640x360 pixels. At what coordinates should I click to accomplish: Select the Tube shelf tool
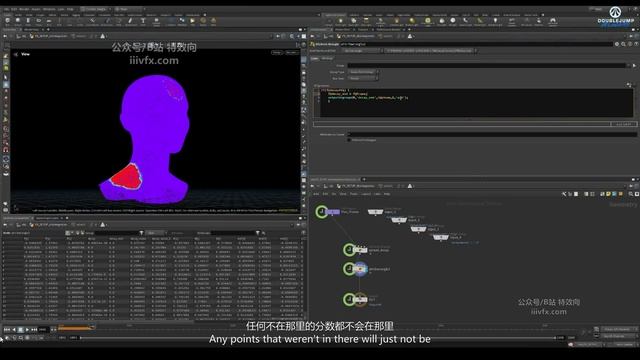(x=28, y=21)
